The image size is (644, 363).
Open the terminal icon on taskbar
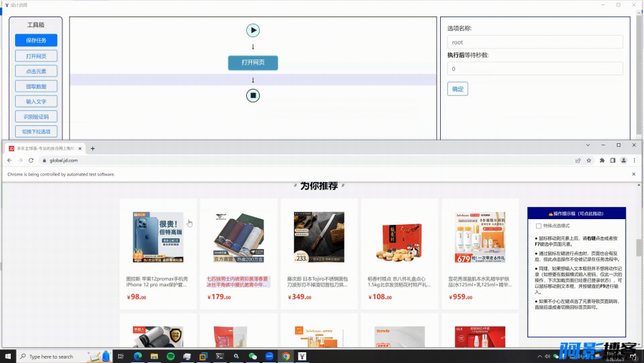click(220, 357)
